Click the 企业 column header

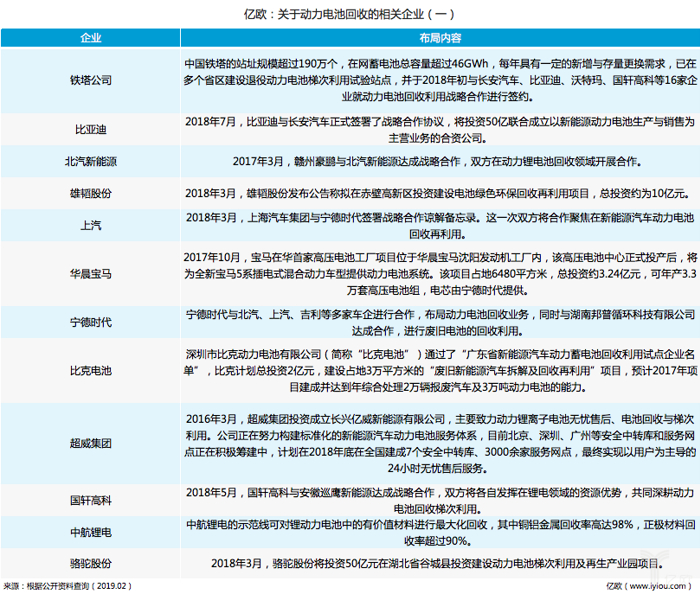tap(91, 38)
